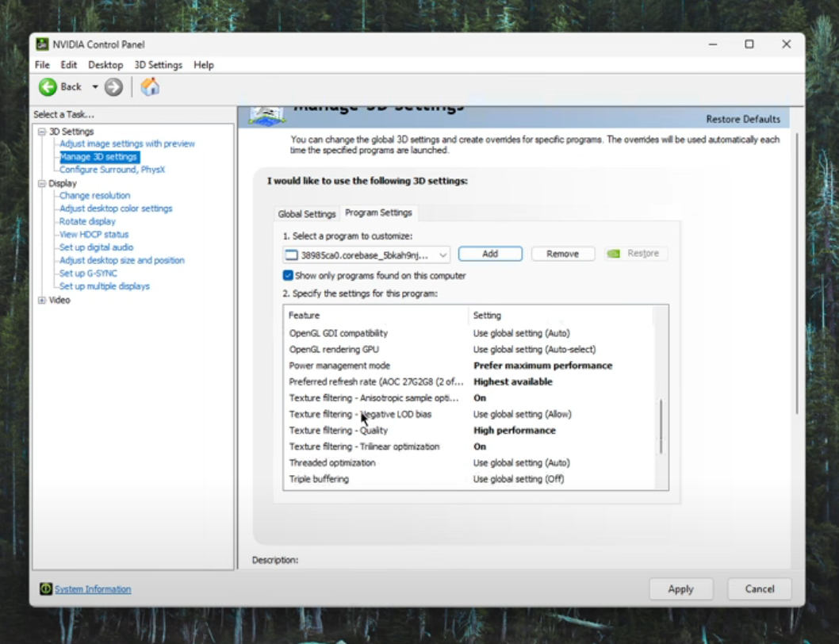This screenshot has height=644, width=839.
Task: Select the Triple buffering row
Action: [x=468, y=479]
